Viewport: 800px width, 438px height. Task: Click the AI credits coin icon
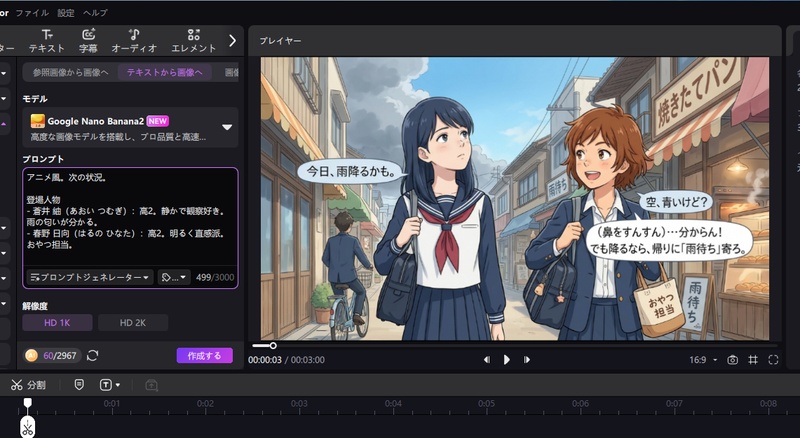pos(31,355)
